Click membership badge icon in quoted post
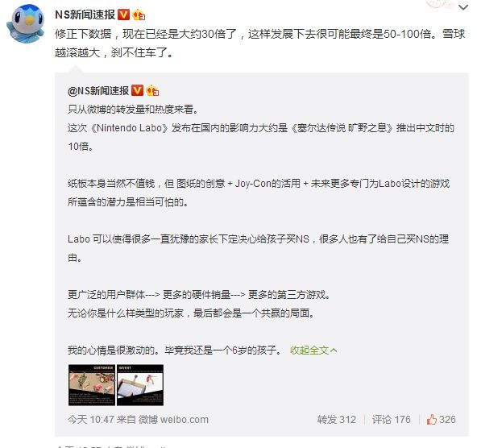The height and width of the screenshot is (448, 477). (152, 90)
